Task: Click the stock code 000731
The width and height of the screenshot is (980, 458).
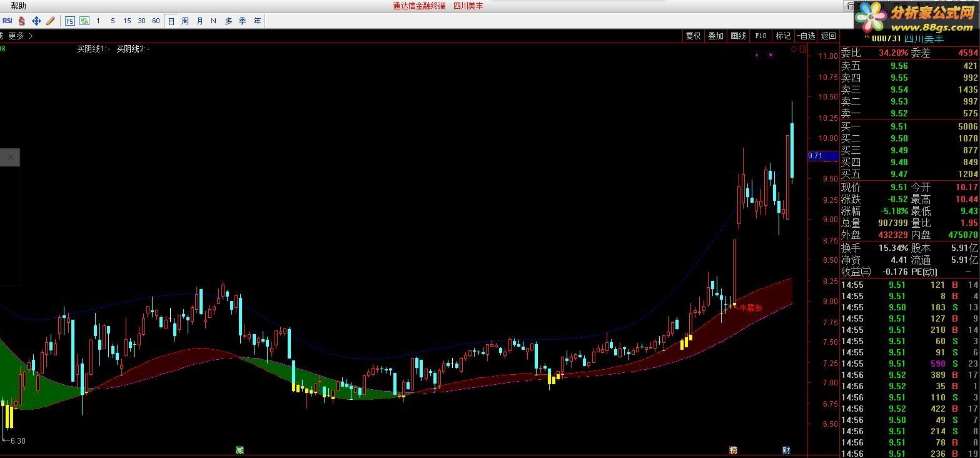Action: tap(885, 38)
